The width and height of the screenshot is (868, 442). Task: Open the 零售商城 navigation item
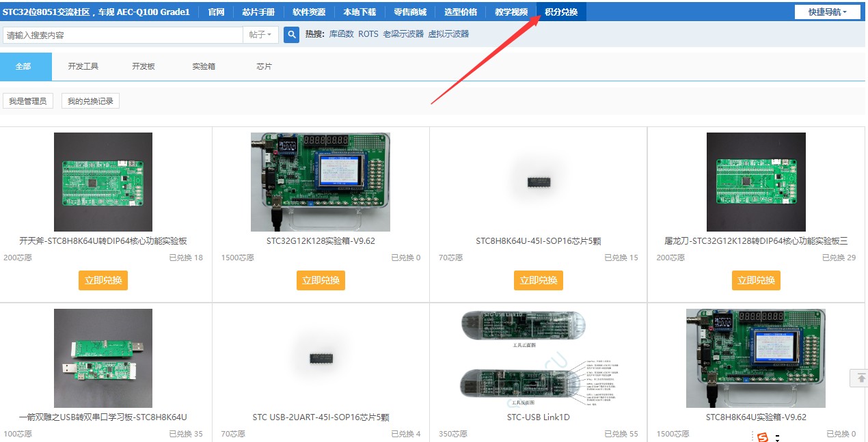(x=410, y=12)
